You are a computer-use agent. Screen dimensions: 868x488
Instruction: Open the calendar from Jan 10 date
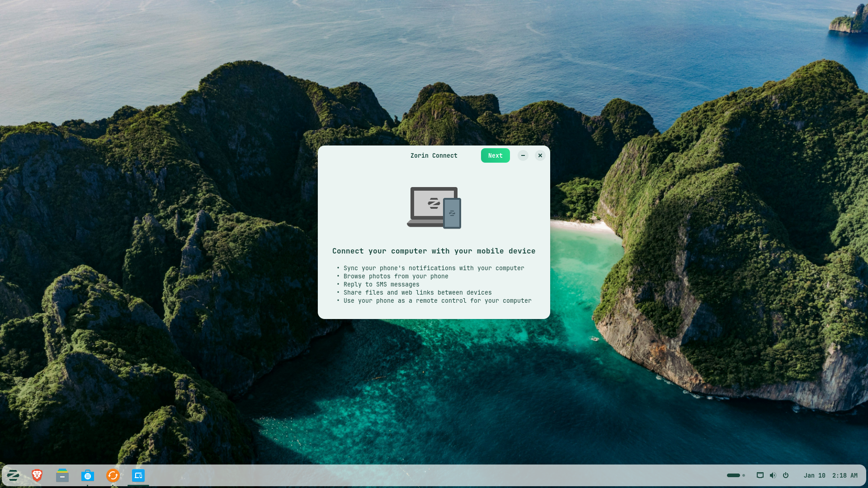[814, 475]
